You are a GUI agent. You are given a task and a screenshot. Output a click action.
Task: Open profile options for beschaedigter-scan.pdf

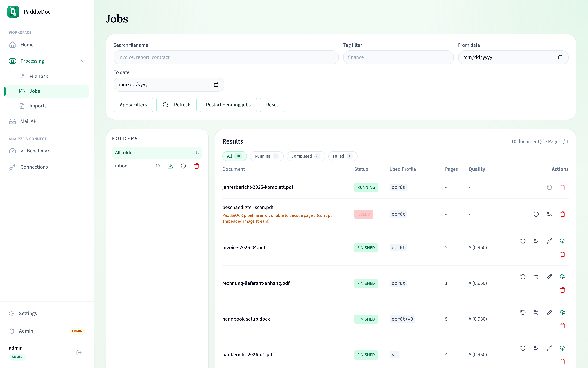pos(549,214)
